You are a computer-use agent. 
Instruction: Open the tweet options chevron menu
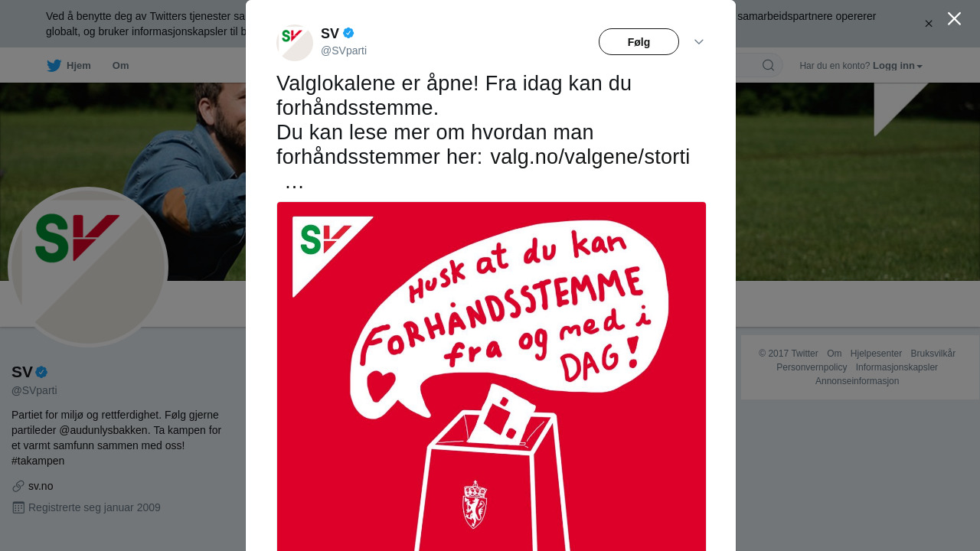point(699,42)
